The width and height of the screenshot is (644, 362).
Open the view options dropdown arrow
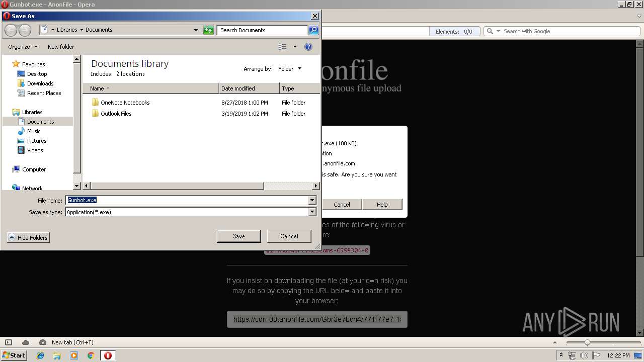pos(295,47)
